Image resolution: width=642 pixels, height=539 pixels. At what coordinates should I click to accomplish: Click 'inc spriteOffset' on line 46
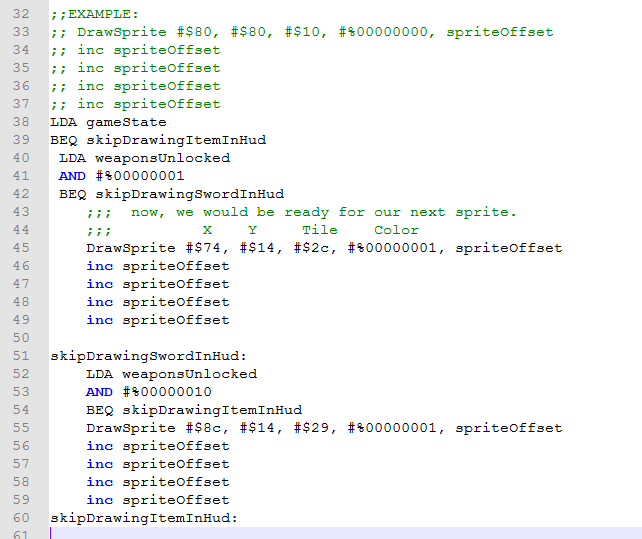(x=158, y=267)
